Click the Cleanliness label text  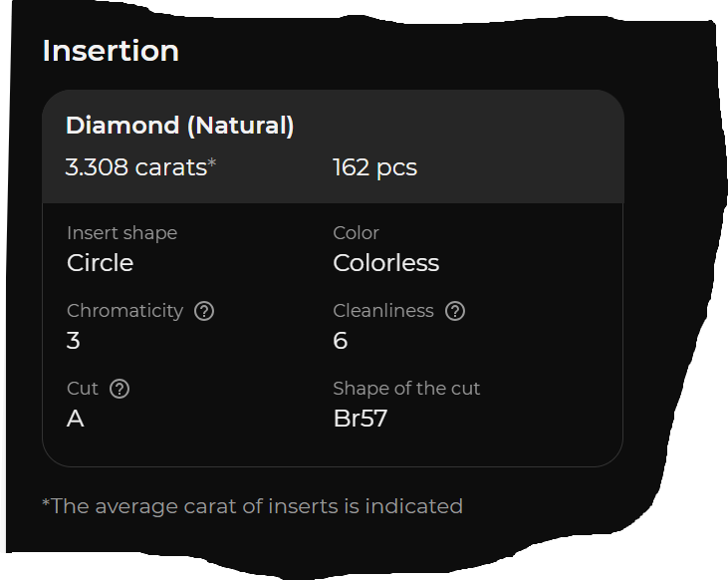tap(382, 311)
